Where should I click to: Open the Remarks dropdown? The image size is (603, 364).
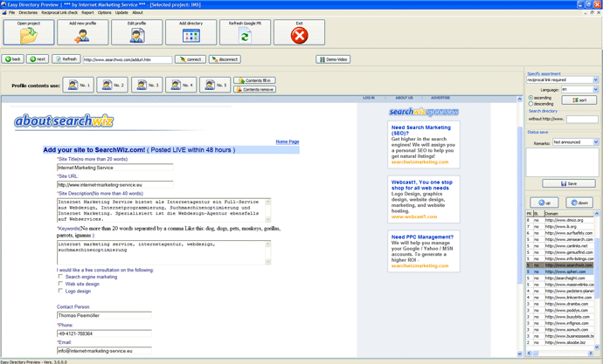pyautogui.click(x=595, y=142)
